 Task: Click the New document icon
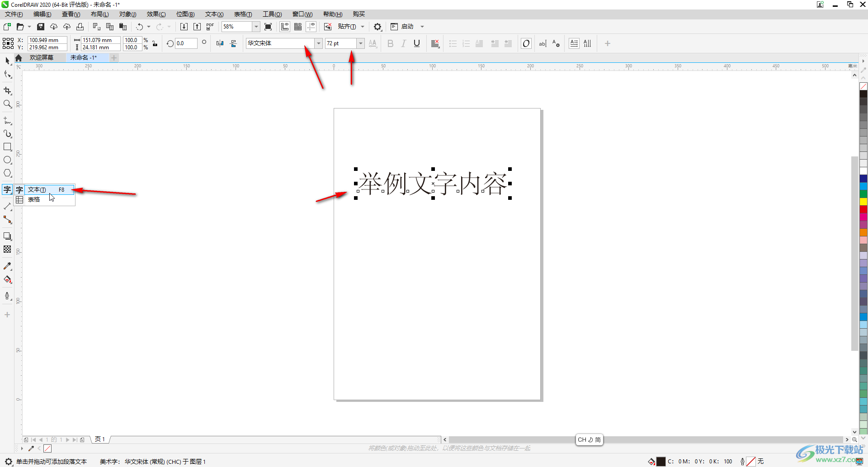pyautogui.click(x=7, y=27)
